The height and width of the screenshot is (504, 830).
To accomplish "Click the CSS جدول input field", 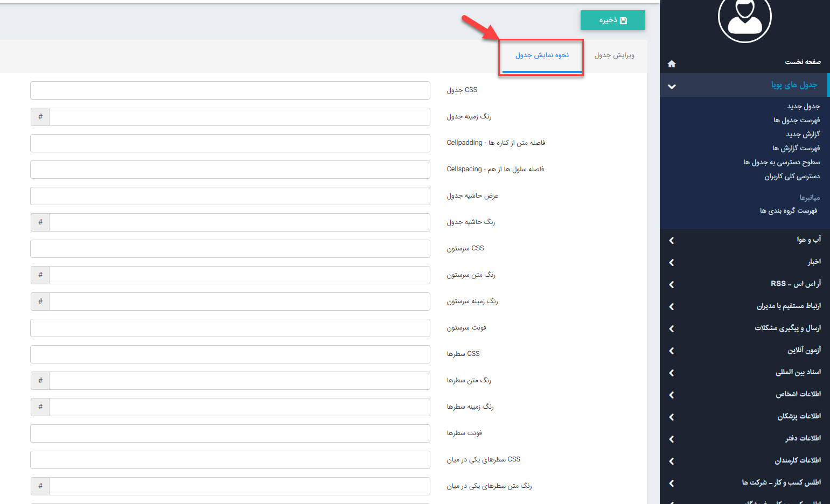I will [230, 90].
